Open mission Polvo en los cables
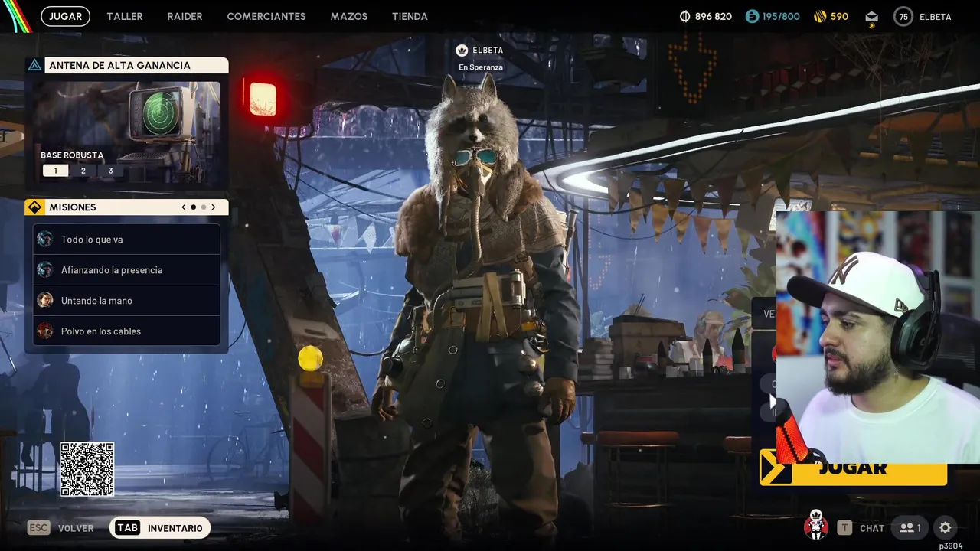980x551 pixels. tap(126, 331)
